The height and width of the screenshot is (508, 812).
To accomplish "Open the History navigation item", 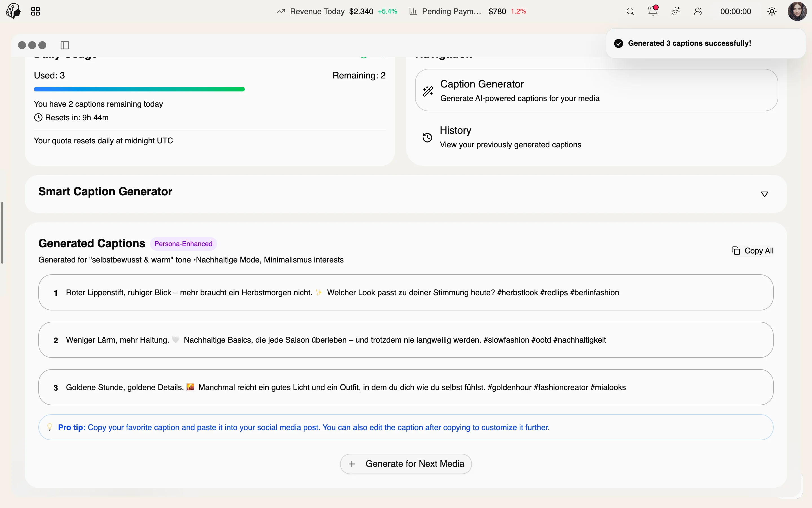I will pos(596,137).
